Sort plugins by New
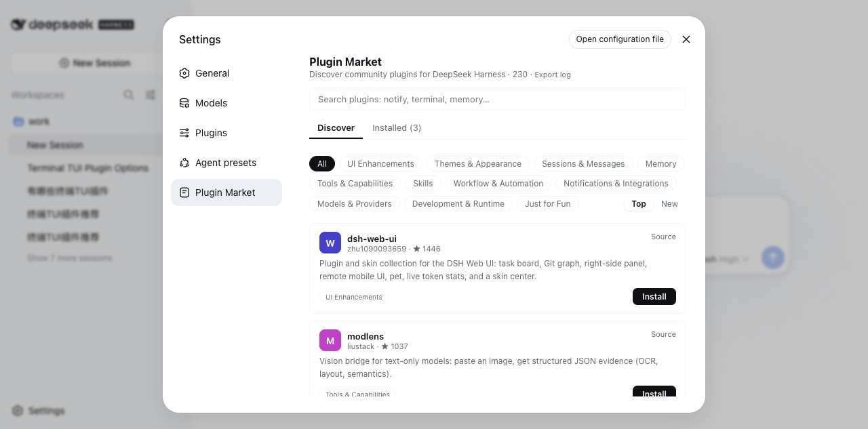 (669, 204)
